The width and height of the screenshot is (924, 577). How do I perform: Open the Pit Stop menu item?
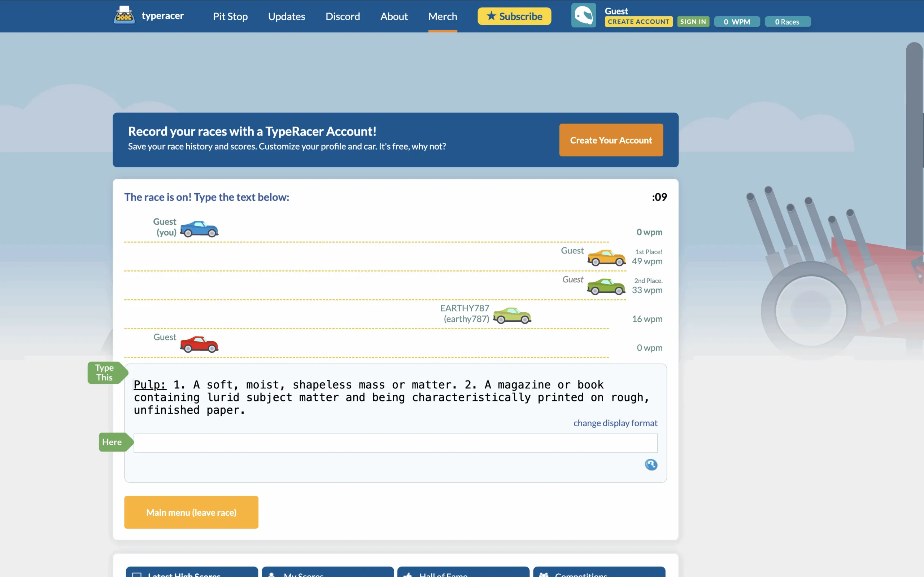230,17
